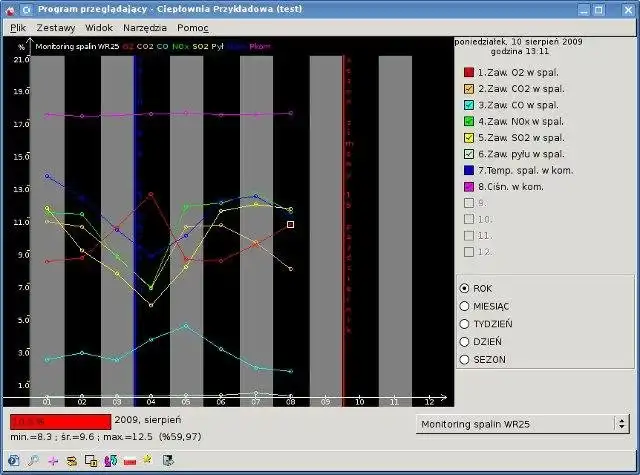The width and height of the screenshot is (640, 475).
Task: Click the white square data marker on chart
Action: 290,224
